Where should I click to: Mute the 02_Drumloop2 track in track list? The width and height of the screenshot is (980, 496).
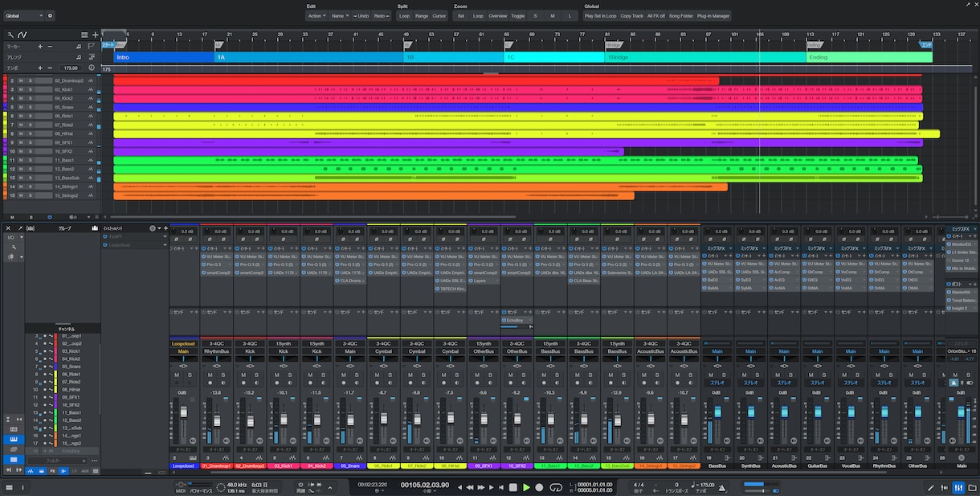click(x=22, y=80)
